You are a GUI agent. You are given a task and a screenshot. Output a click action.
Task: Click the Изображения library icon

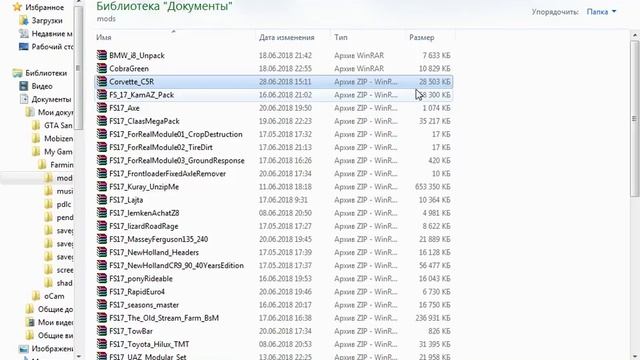[24, 349]
